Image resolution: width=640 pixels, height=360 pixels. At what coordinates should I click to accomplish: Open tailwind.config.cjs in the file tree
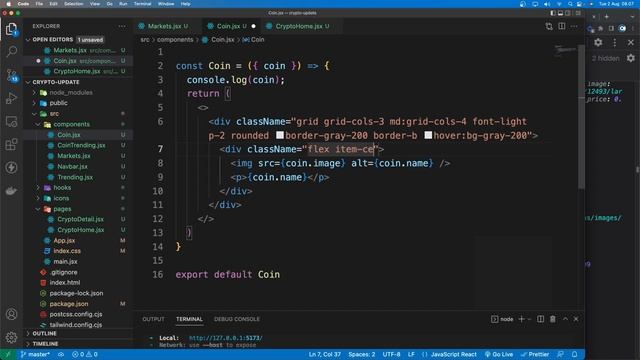[76, 325]
